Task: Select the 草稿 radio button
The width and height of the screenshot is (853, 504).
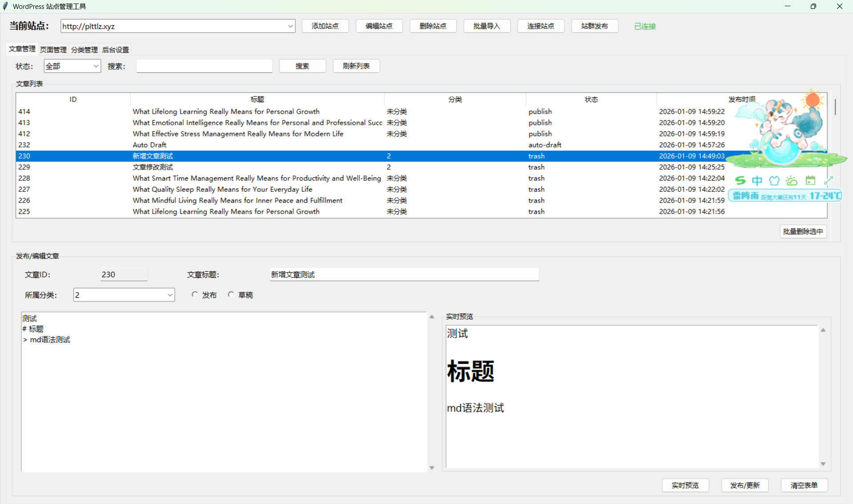Action: click(x=231, y=295)
